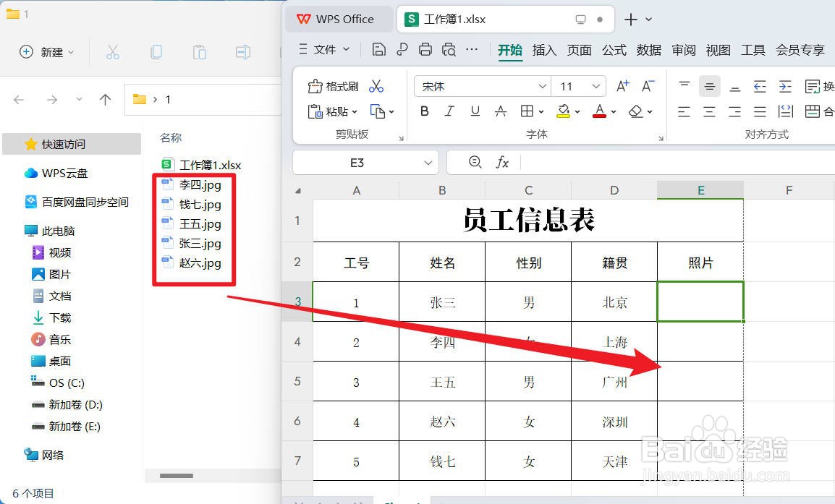Screen dimensions: 835x504
Task: Toggle Bold formatting
Action: [425, 111]
